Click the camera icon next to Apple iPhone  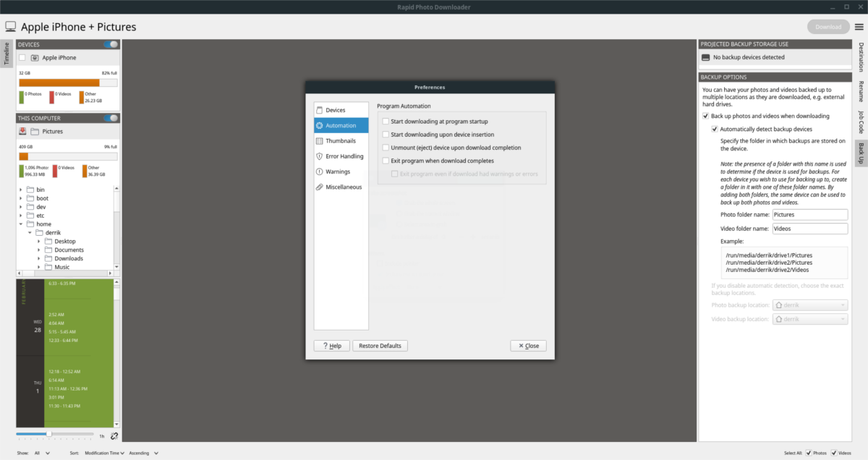(35, 58)
